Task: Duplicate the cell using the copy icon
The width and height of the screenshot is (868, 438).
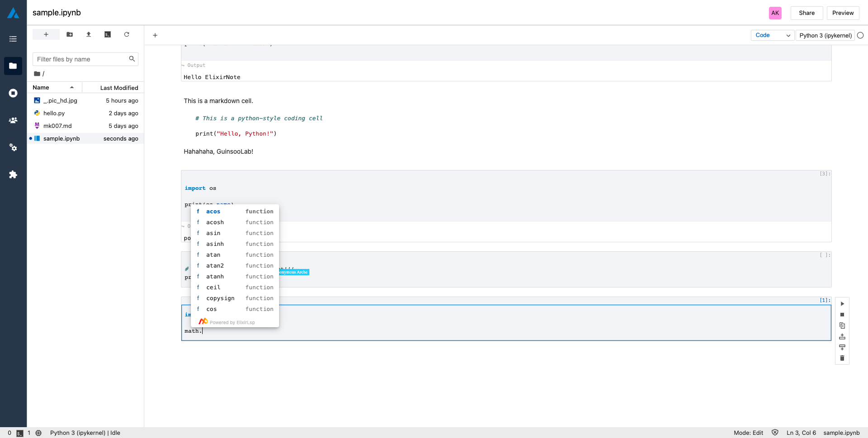Action: tap(842, 325)
